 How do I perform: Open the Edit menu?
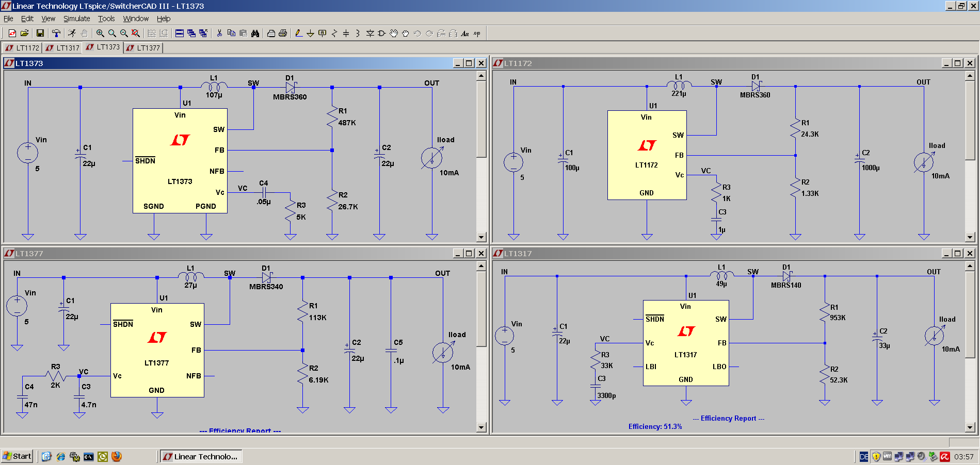[x=27, y=19]
